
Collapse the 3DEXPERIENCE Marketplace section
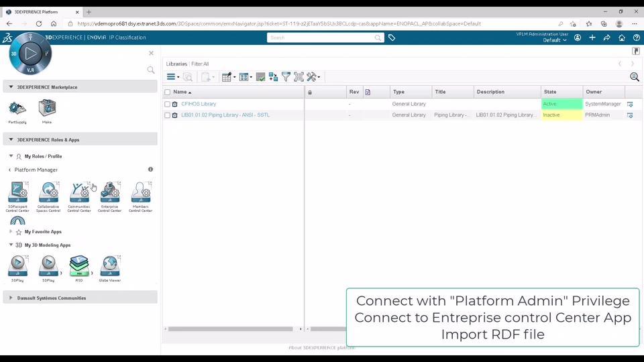pos(11,87)
